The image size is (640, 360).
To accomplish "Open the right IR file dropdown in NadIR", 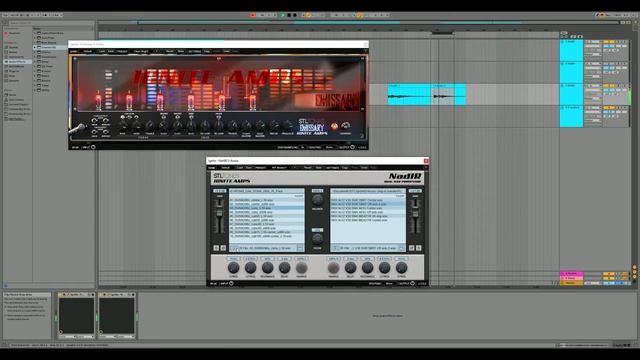I will [x=401, y=248].
